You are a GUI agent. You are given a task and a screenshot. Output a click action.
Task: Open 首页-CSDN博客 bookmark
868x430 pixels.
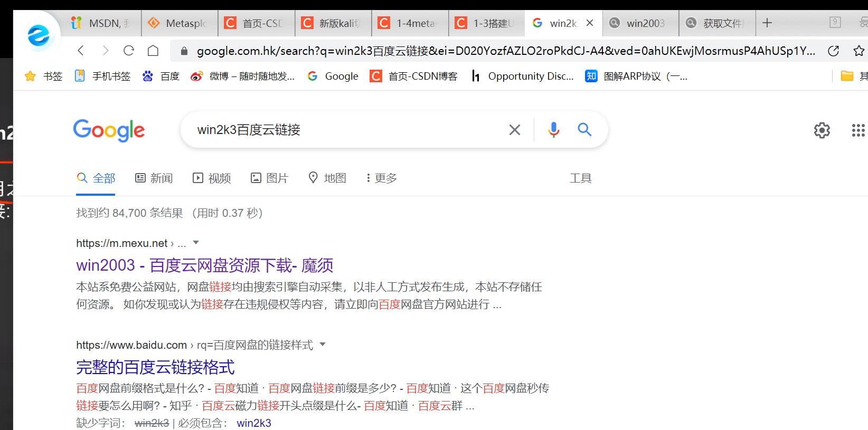[x=413, y=77]
